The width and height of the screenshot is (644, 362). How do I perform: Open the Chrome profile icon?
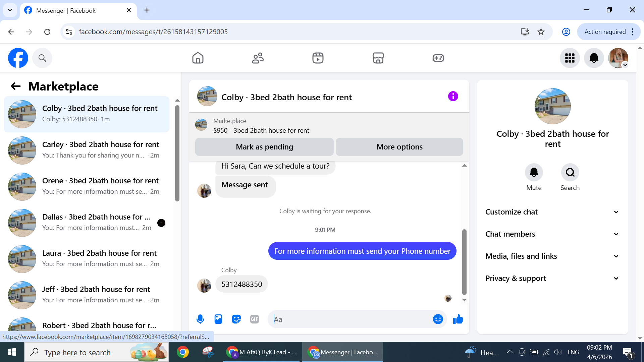point(566,32)
